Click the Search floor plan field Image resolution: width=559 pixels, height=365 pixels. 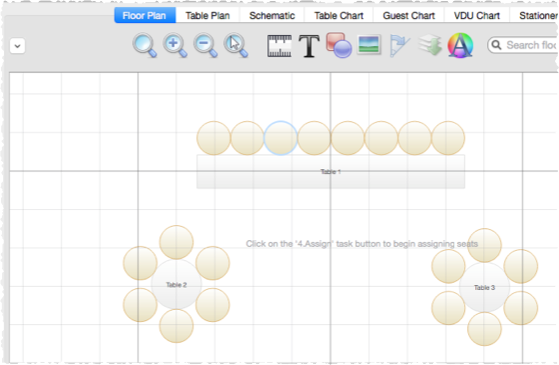click(x=523, y=45)
